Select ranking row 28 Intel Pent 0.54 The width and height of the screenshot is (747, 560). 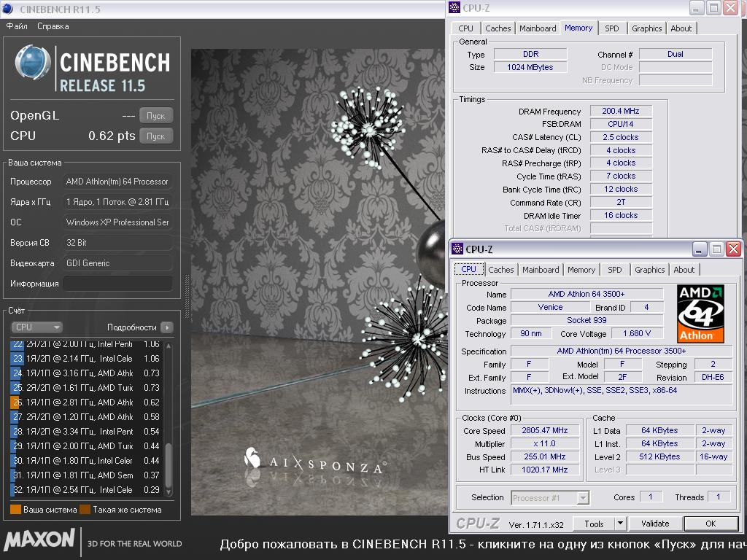coord(86,432)
